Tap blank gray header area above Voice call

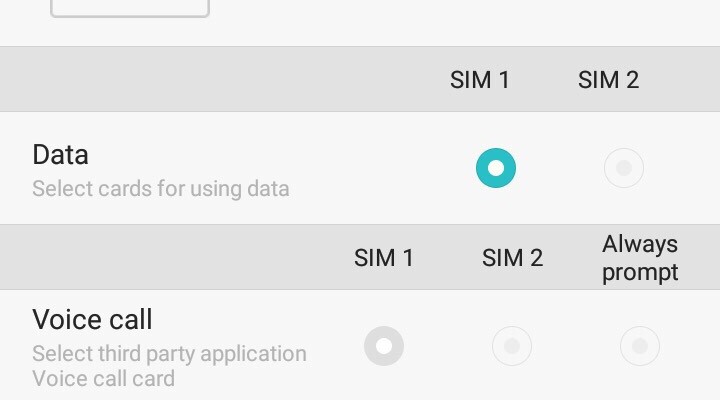[160, 258]
